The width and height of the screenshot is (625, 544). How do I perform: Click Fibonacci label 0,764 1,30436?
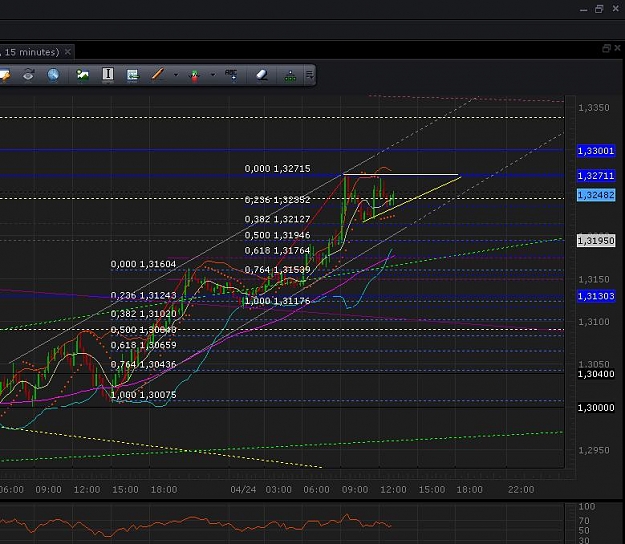pos(143,364)
